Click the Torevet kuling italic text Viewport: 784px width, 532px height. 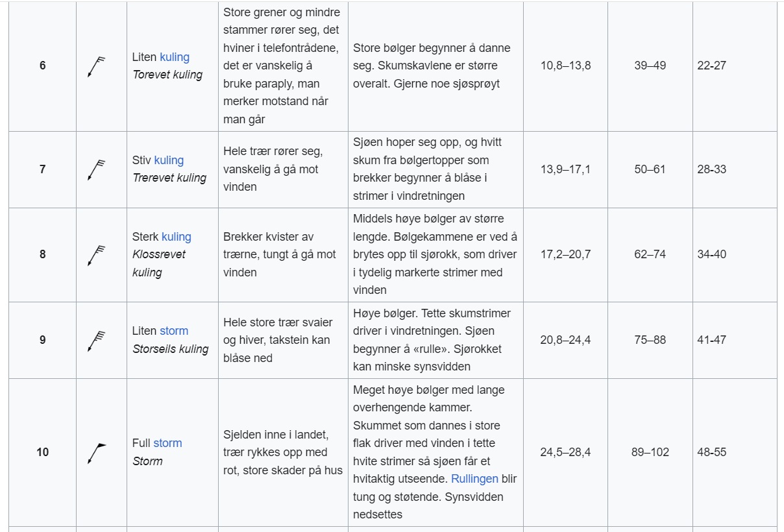(167, 75)
